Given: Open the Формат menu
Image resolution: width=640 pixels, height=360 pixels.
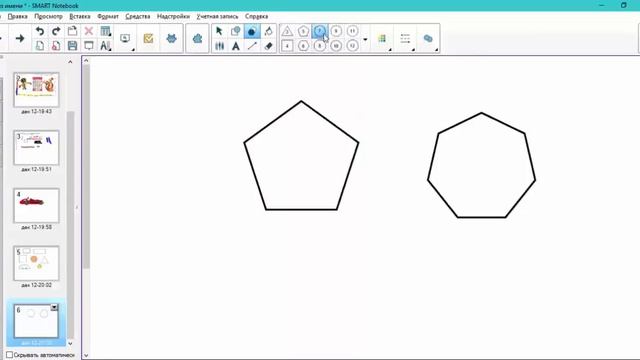Looking at the screenshot, I should pos(108,16).
